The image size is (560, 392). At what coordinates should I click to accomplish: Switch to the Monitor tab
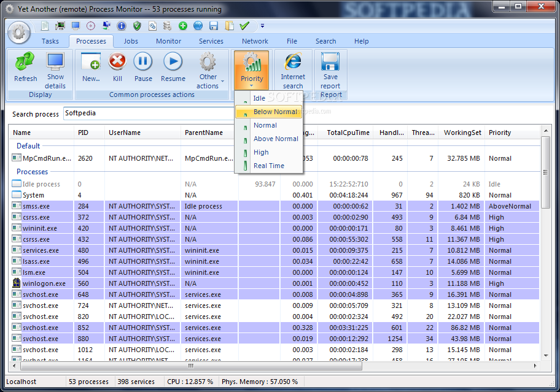169,41
